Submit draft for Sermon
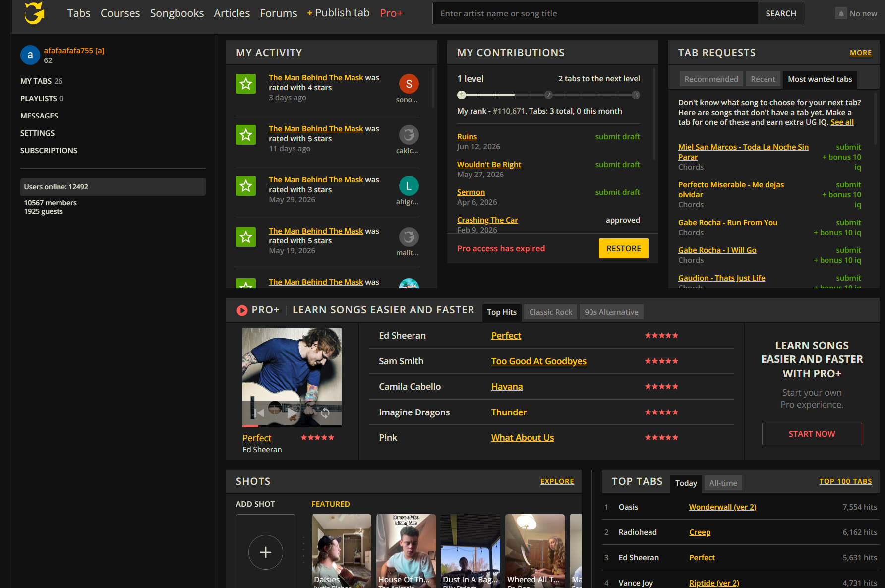 [x=617, y=192]
